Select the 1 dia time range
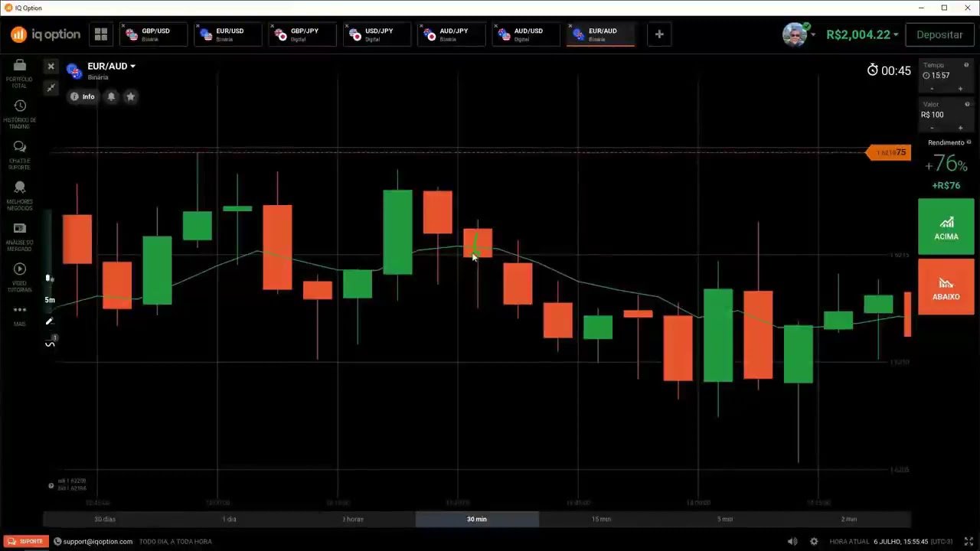This screenshot has height=551, width=980. [x=229, y=519]
